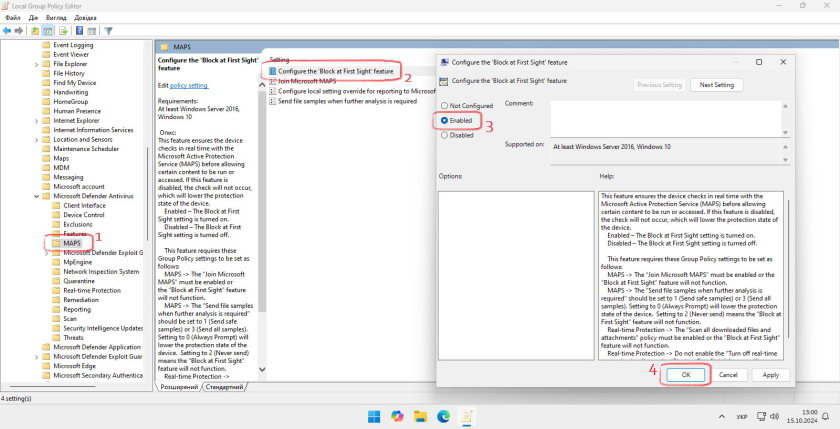Open the 'policy setting' edit link
Image resolution: width=840 pixels, height=429 pixels.
coord(189,85)
